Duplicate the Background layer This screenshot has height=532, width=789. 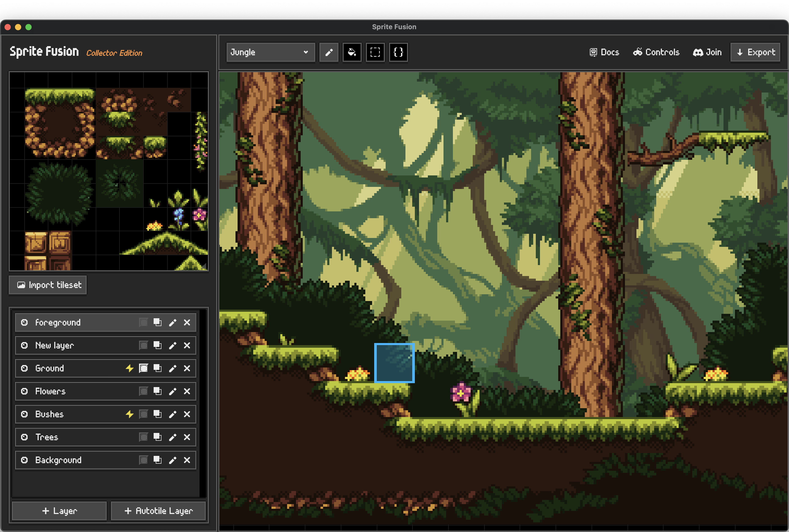tap(157, 460)
